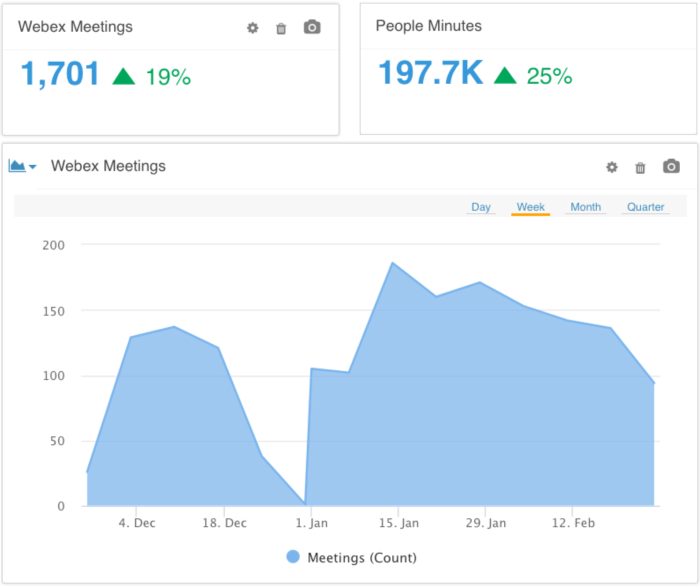This screenshot has width=700, height=588.
Task: Toggle the Meetings (Count) legend item
Action: (351, 558)
